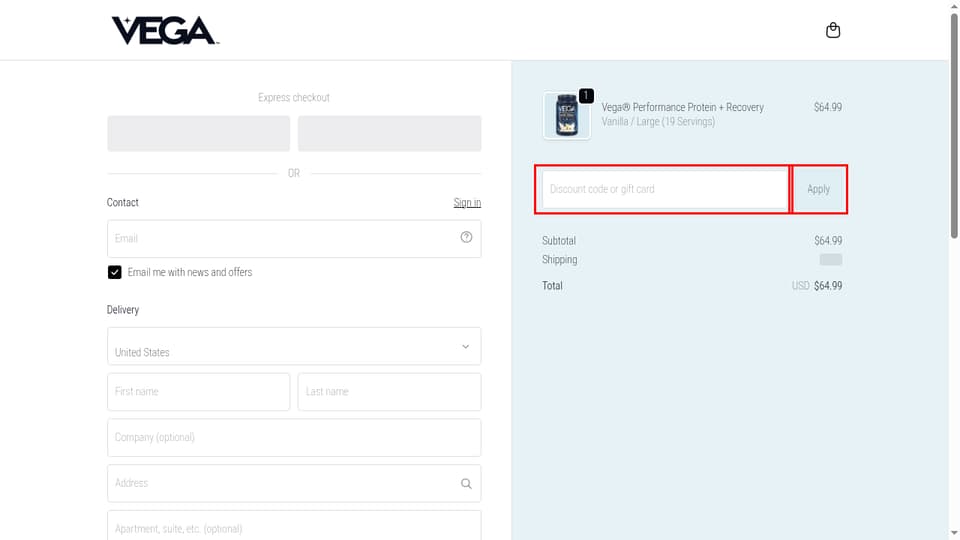
Task: Click the quantity badge on product image
Action: (x=586, y=96)
